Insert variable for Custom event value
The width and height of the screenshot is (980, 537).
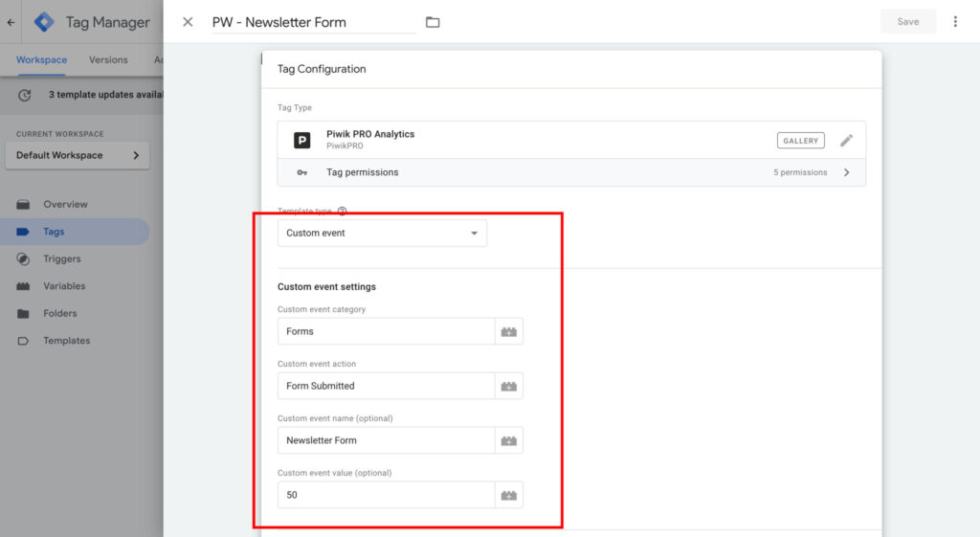pyautogui.click(x=509, y=496)
